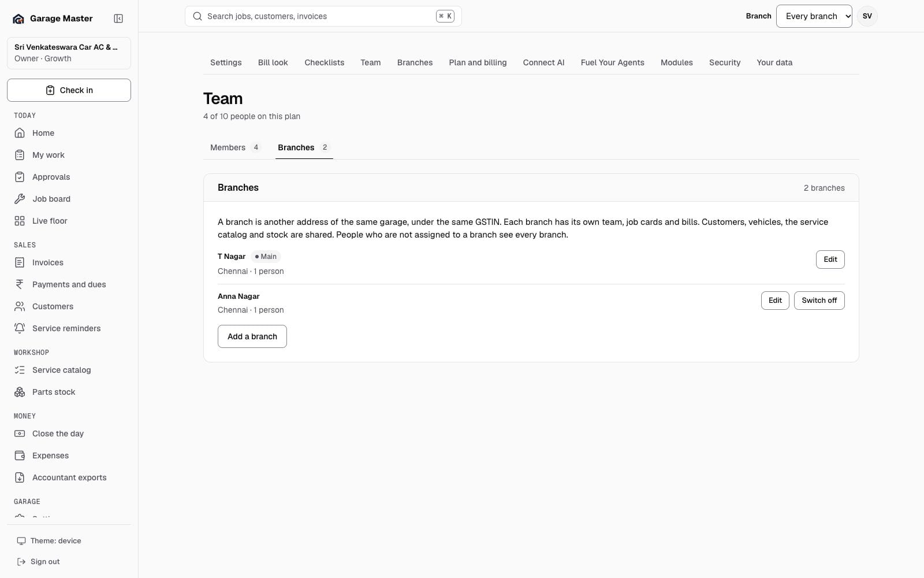Open the SV user avatar menu
Image resolution: width=924 pixels, height=578 pixels.
point(867,16)
